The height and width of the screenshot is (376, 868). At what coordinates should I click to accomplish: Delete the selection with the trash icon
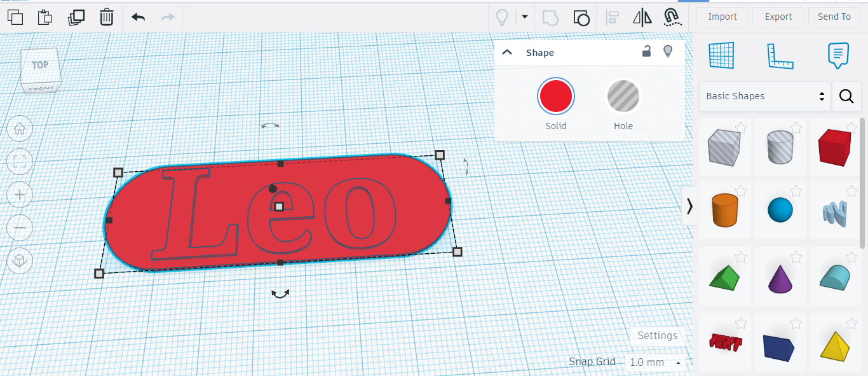pos(107,17)
